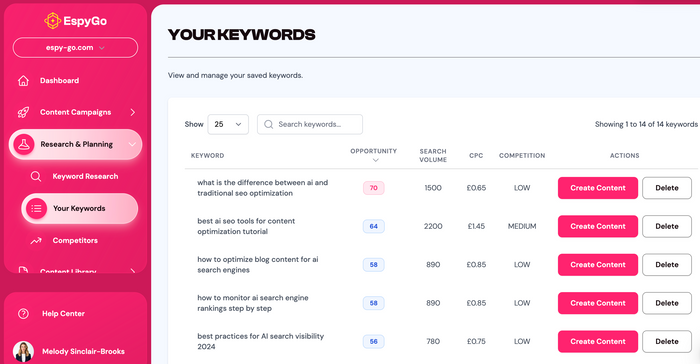Click the Melody Sinclair-Brooks user name
The height and width of the screenshot is (364, 700).
[x=83, y=351]
